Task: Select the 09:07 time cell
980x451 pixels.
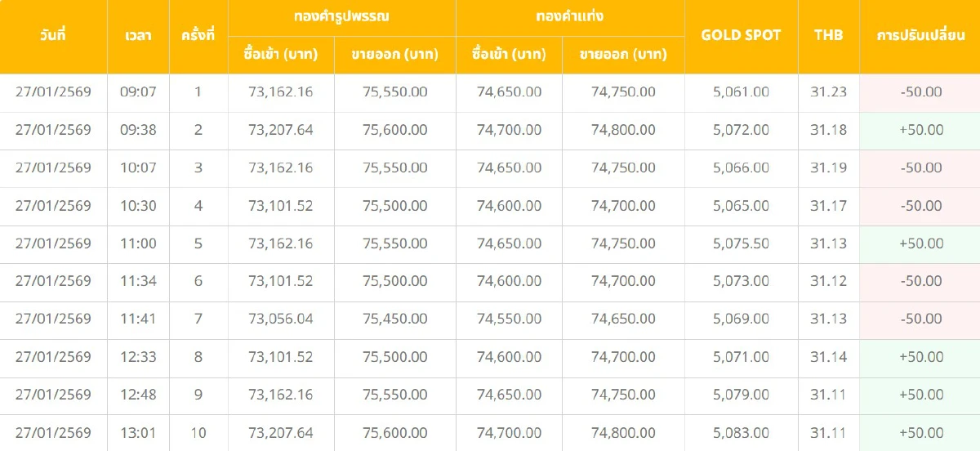Action: tap(138, 92)
